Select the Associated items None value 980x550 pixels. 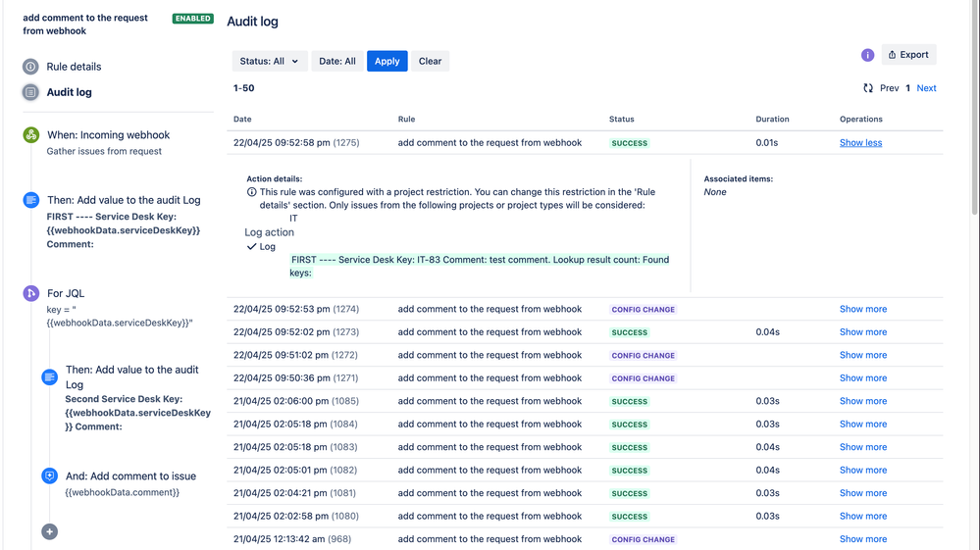715,191
